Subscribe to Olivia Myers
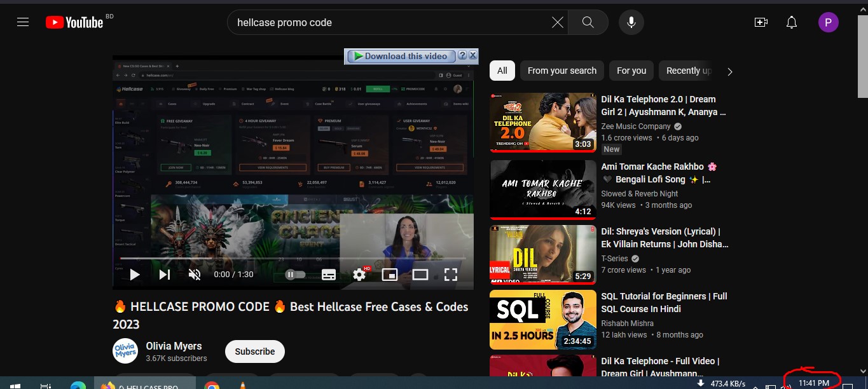 coord(255,351)
